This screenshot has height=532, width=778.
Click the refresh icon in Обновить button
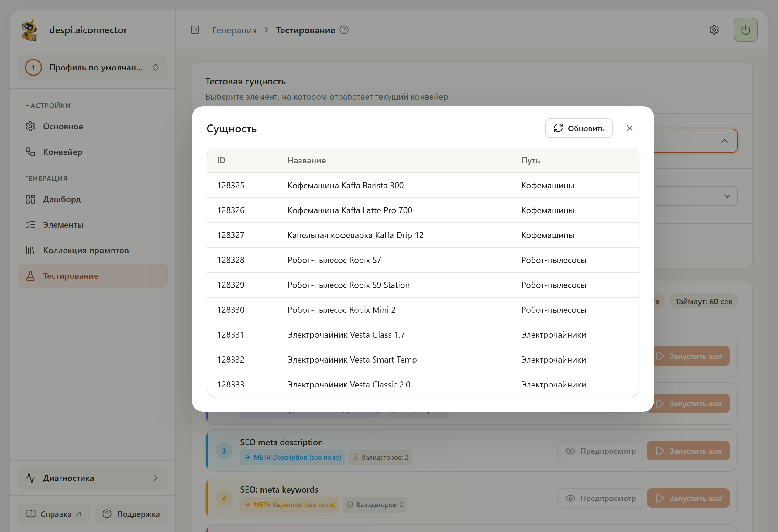(558, 128)
